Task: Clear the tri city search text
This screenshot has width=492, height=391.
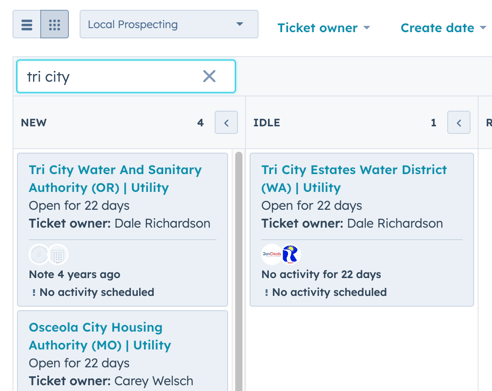Action: coord(209,76)
